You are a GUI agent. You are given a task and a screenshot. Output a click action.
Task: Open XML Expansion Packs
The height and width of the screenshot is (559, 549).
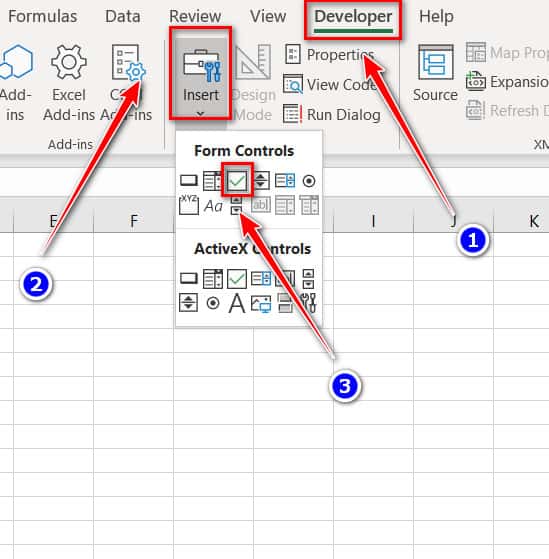507,82
